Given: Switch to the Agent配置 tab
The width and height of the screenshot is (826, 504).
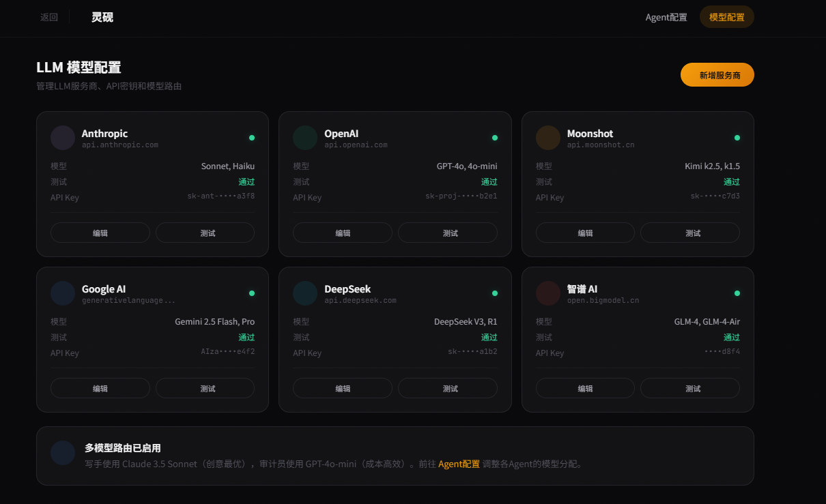Looking at the screenshot, I should (x=666, y=17).
